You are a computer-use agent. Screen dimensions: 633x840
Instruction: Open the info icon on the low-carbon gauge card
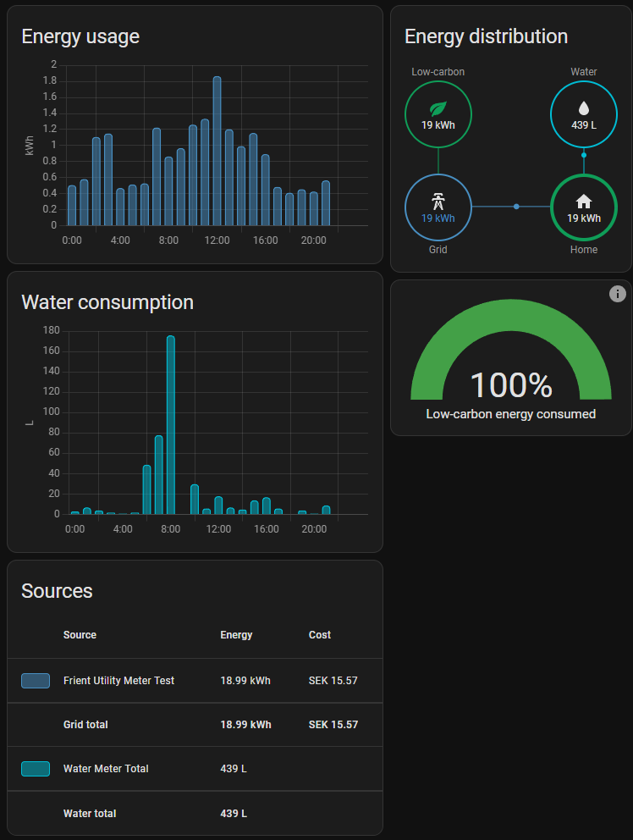617,294
